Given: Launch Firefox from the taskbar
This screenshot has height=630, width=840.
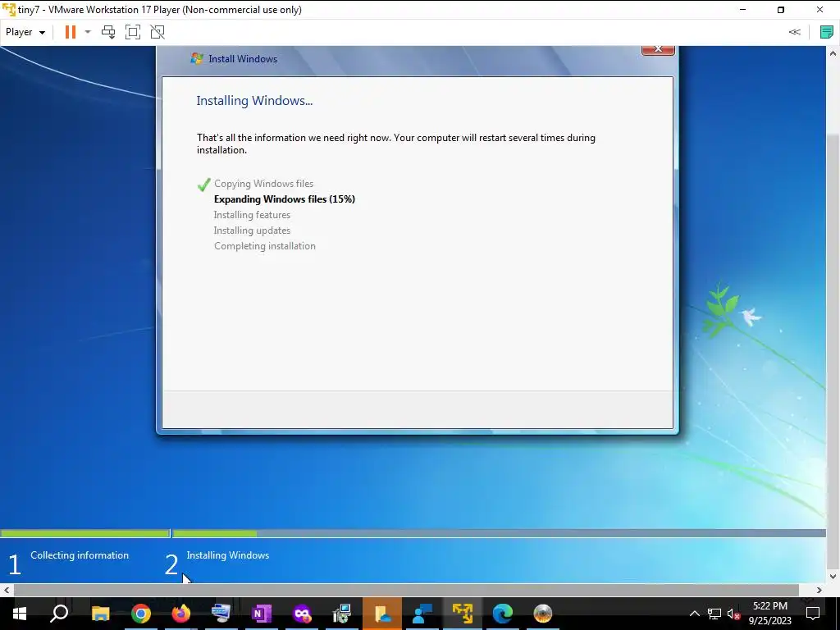Looking at the screenshot, I should 181,614.
